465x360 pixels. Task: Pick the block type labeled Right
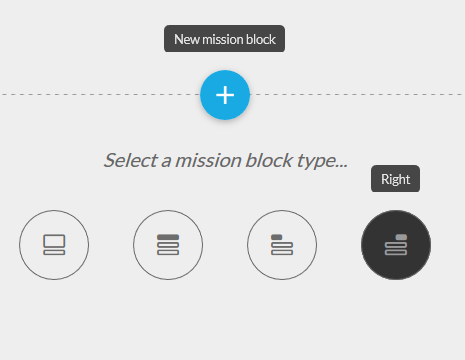(396, 245)
